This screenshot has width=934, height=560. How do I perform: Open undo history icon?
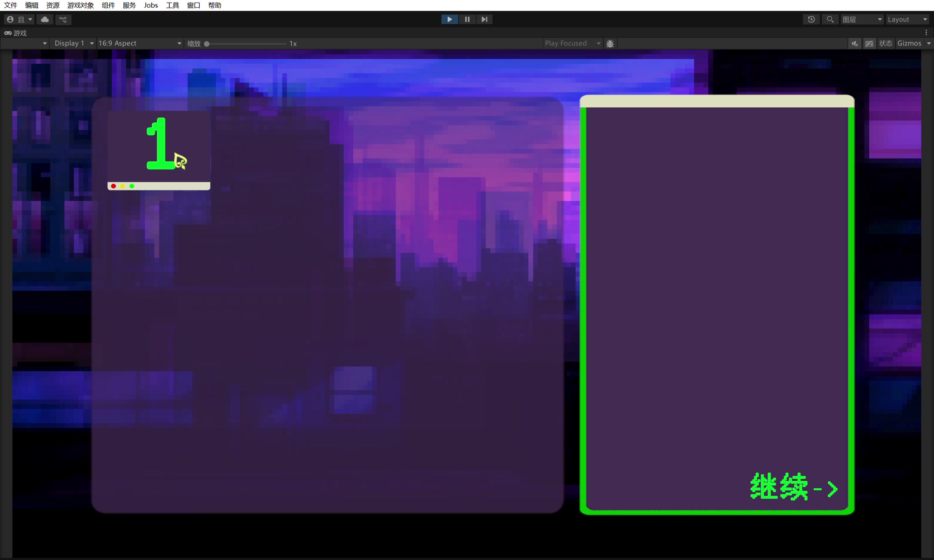pyautogui.click(x=811, y=19)
